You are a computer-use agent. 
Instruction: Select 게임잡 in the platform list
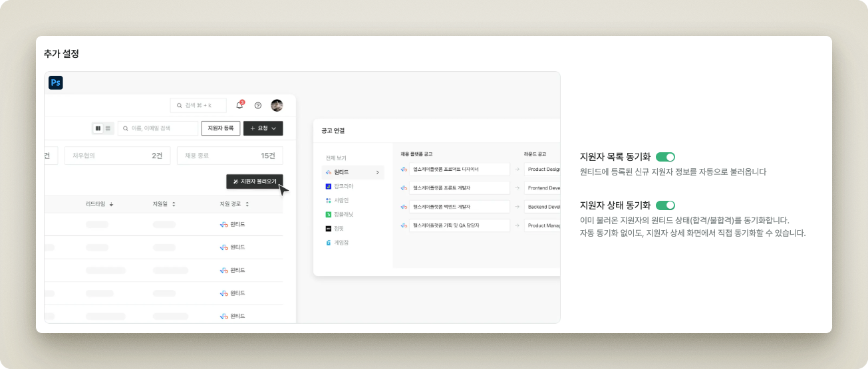[x=341, y=243]
